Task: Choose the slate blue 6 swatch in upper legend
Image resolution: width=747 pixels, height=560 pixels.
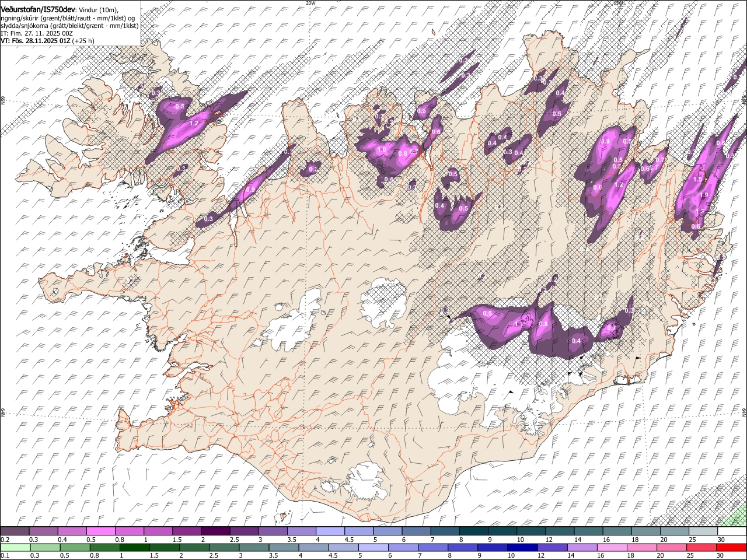Action: pos(417,531)
